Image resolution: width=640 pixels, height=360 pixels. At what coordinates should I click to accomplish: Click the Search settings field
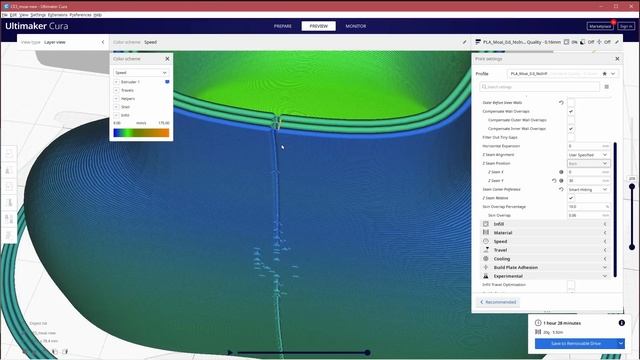point(539,87)
